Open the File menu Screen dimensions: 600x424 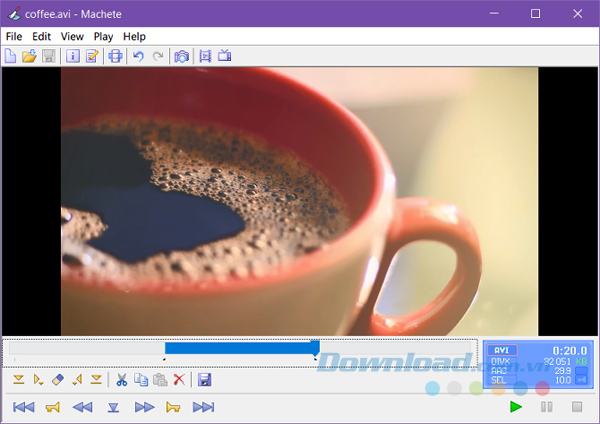tap(14, 36)
